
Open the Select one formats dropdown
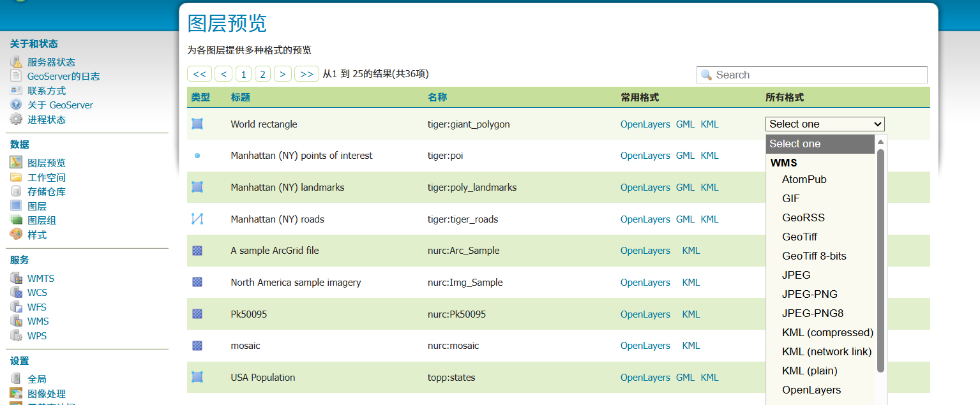(x=825, y=124)
